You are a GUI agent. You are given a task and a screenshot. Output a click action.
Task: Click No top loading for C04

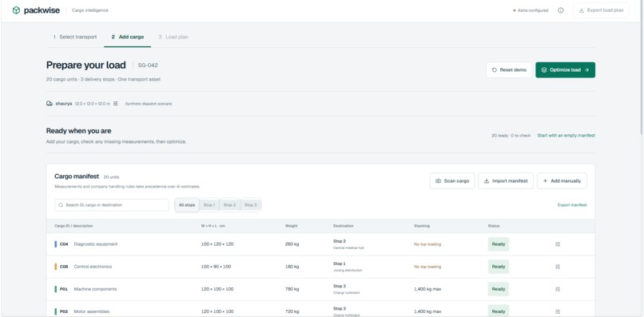click(427, 244)
